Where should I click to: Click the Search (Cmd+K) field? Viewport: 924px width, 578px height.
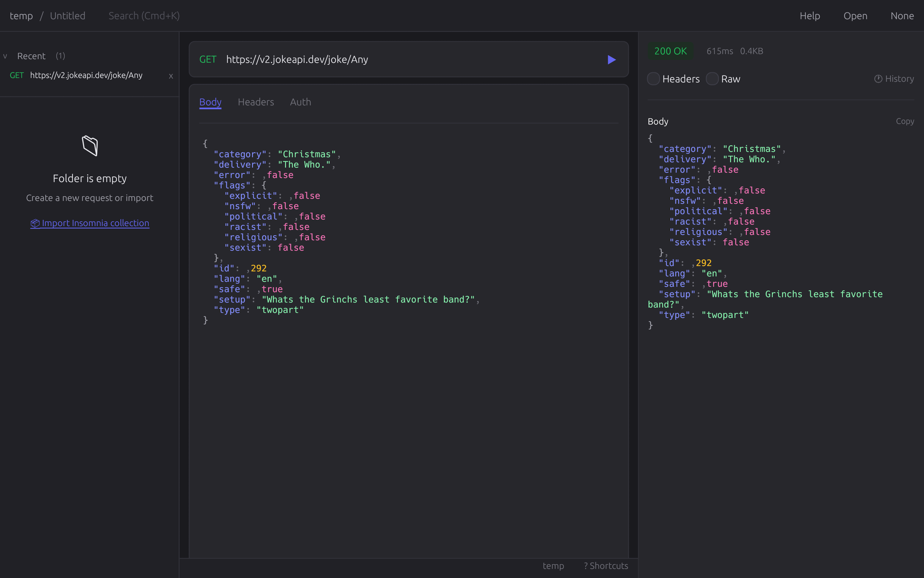(x=144, y=16)
